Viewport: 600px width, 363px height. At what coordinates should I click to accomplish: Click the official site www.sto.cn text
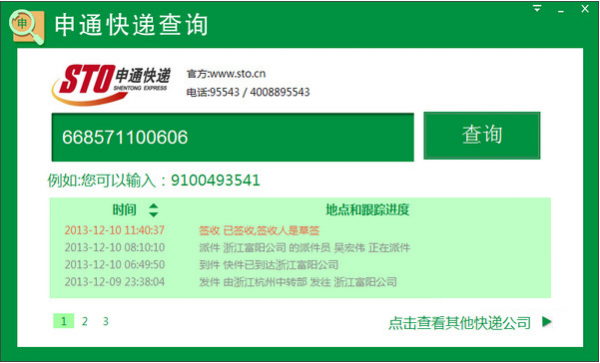[x=226, y=73]
